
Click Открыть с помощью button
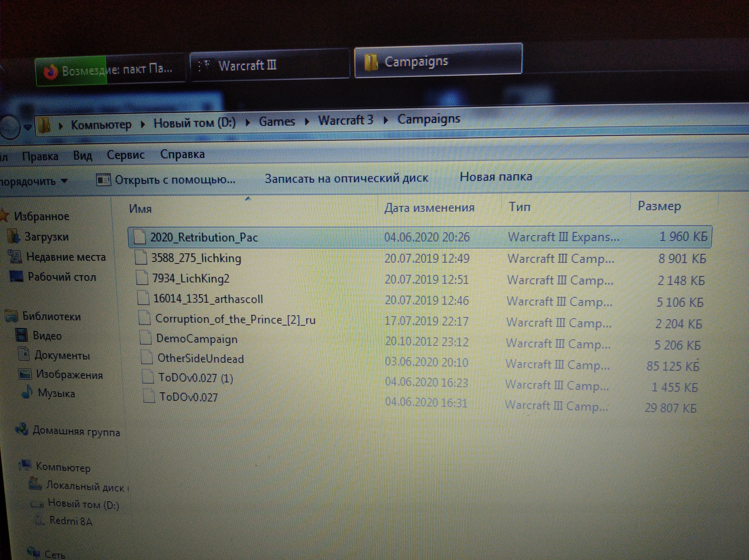(166, 180)
